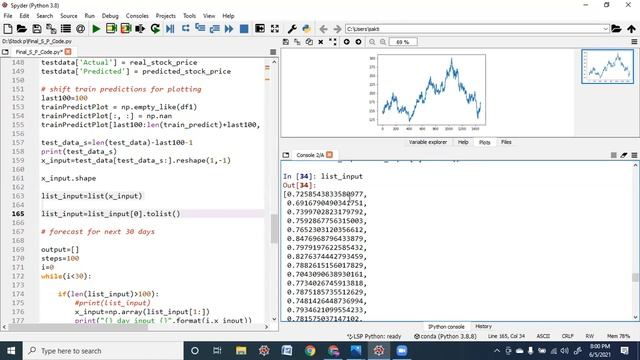
Task: Click the Windows search box
Action: click(102, 351)
